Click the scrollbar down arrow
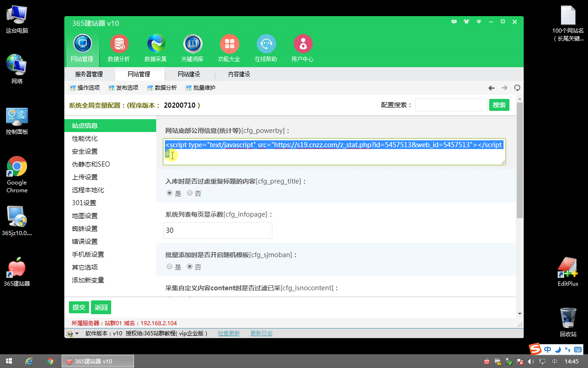 pyautogui.click(x=520, y=314)
